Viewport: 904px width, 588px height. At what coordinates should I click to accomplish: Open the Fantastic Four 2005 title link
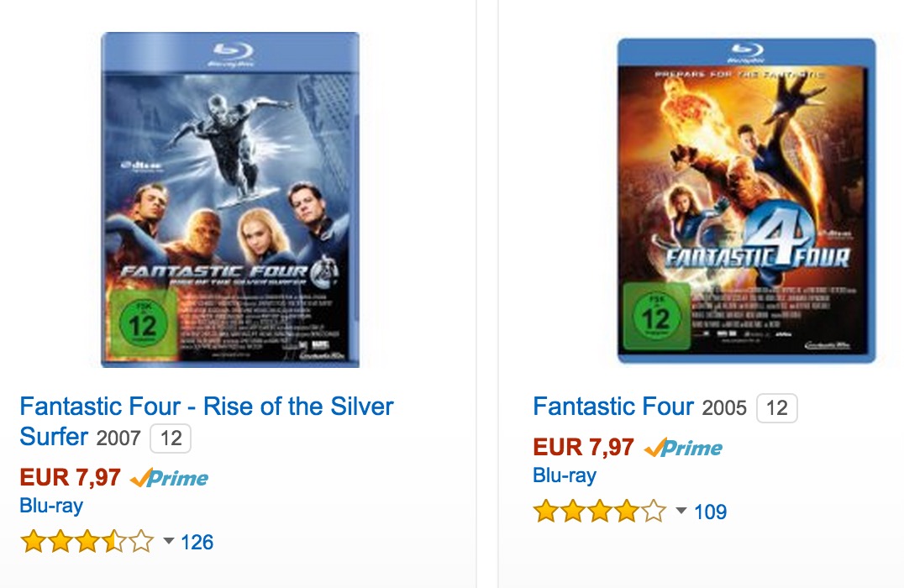tap(613, 407)
